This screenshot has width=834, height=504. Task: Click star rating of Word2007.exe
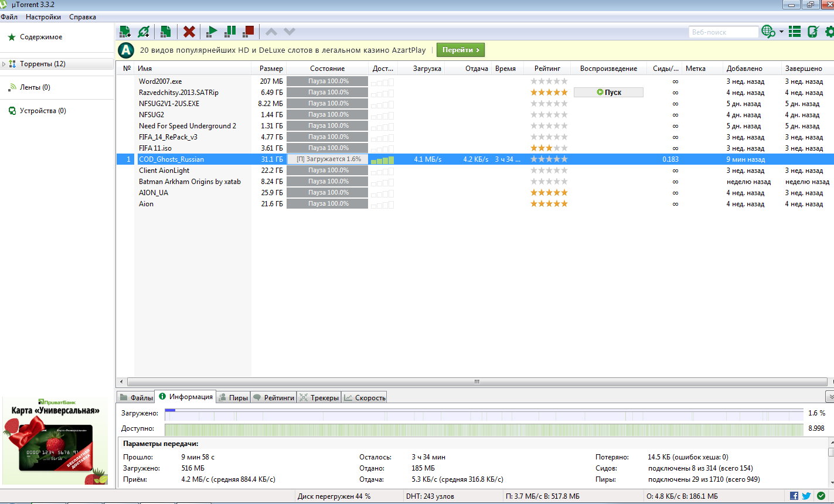click(x=549, y=81)
